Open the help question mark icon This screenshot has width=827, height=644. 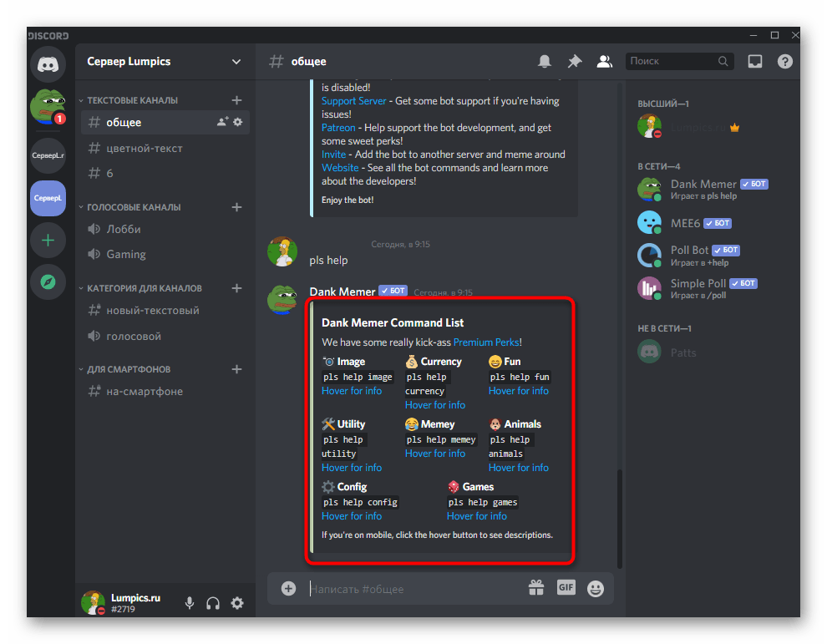pos(784,61)
